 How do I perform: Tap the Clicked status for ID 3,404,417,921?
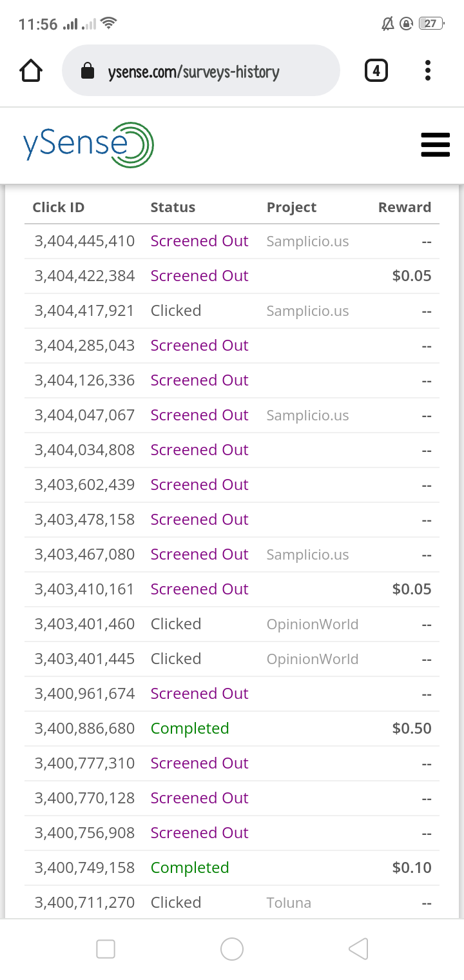pyautogui.click(x=176, y=311)
